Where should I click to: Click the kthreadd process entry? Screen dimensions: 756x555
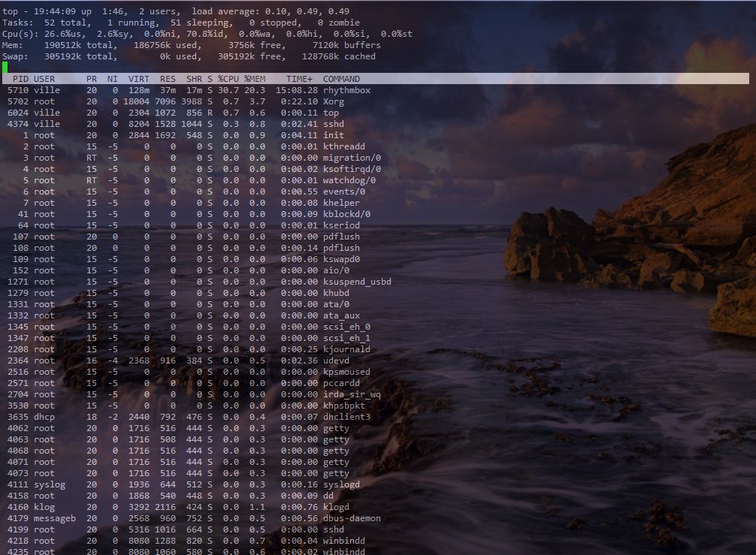(x=343, y=146)
